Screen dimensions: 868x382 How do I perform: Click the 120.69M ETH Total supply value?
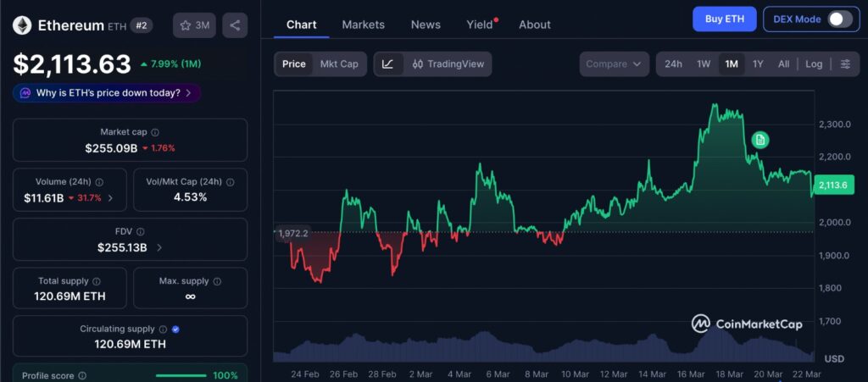[x=70, y=296]
